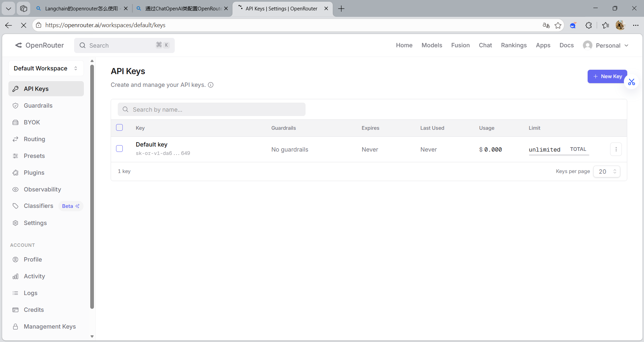Go to Home in top navigation
The width and height of the screenshot is (644, 342).
click(x=404, y=45)
